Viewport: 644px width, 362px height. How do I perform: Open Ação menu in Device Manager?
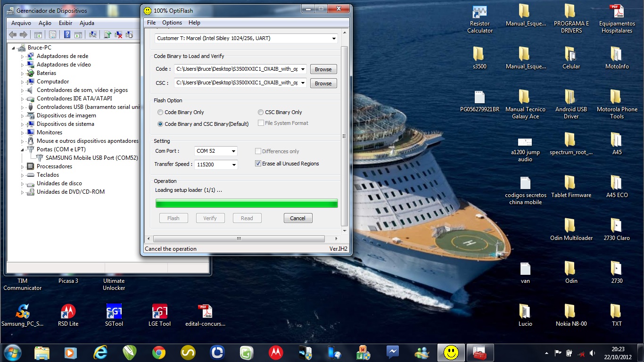click(x=45, y=23)
